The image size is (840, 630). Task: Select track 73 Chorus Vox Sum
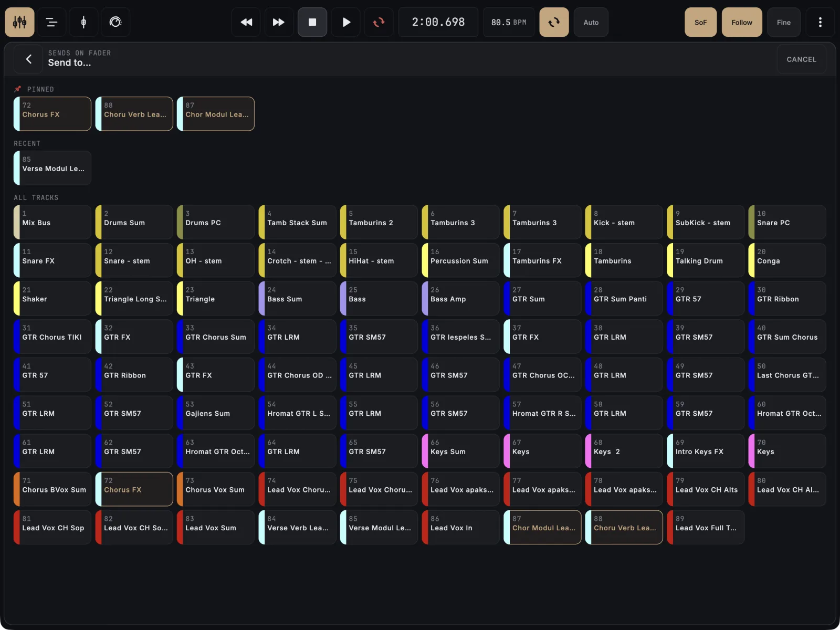click(216, 489)
